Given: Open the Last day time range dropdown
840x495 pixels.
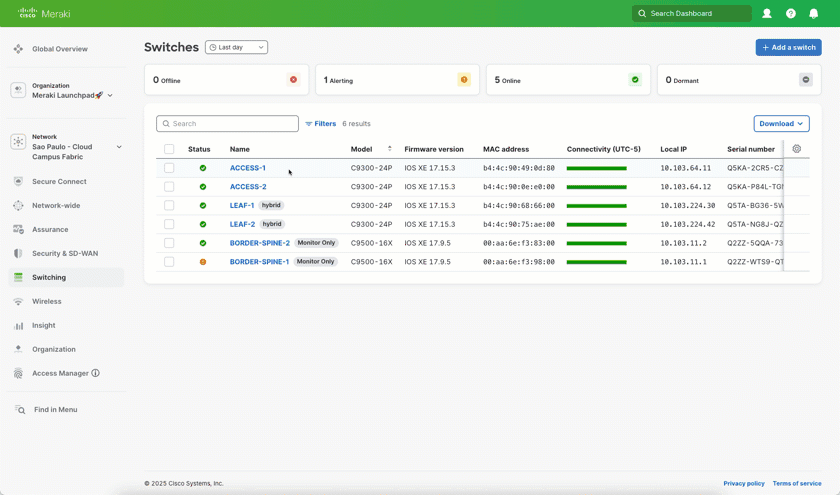Looking at the screenshot, I should tap(236, 47).
